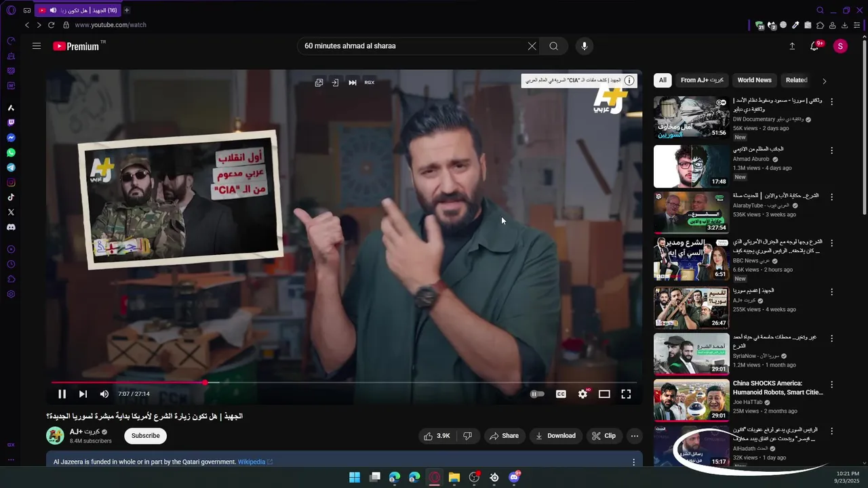Pause the video
Image resolution: width=868 pixels, height=488 pixels.
click(62, 394)
